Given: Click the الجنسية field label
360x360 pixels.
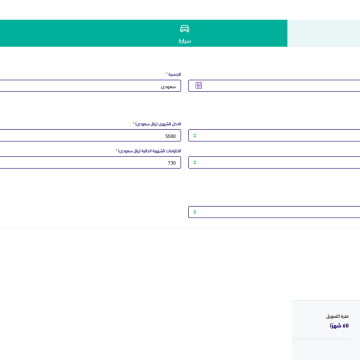Looking at the screenshot, I should 174,74.
